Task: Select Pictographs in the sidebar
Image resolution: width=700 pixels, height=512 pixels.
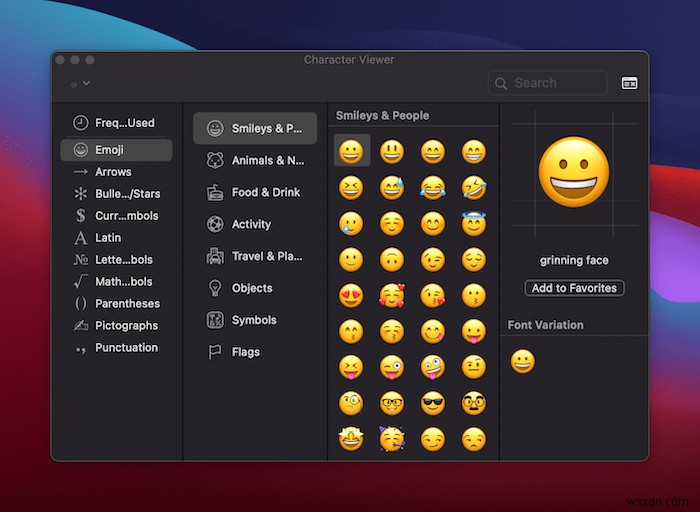Action: click(115, 326)
